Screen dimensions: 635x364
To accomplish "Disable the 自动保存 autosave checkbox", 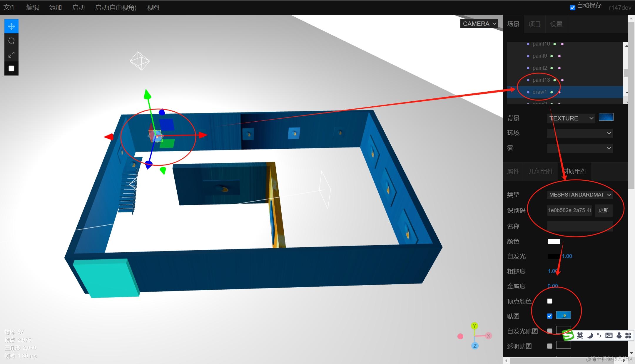I will [x=572, y=8].
